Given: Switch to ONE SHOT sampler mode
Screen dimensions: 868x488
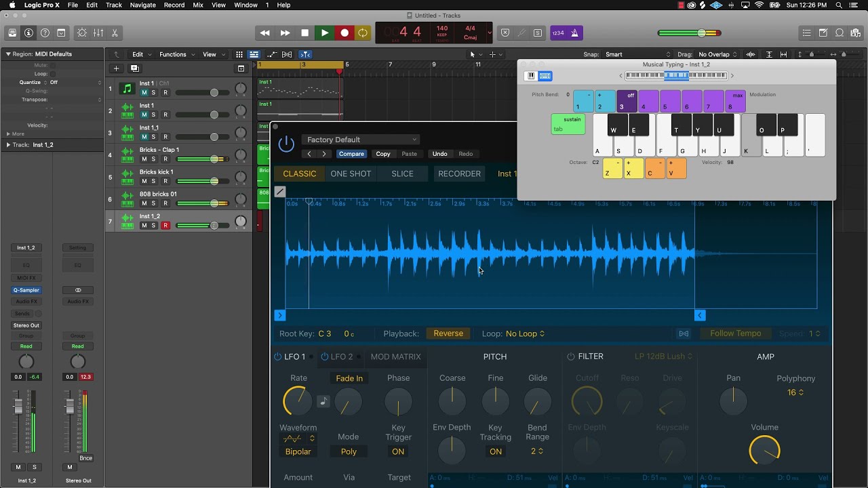Looking at the screenshot, I should [351, 174].
